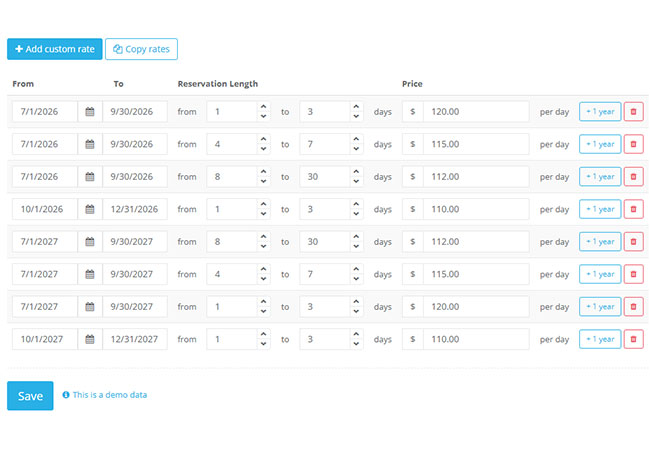Viewport: 650px width, 450px height.
Task: Edit the 120.00 price in the 7/1/2026 row
Action: click(x=476, y=111)
